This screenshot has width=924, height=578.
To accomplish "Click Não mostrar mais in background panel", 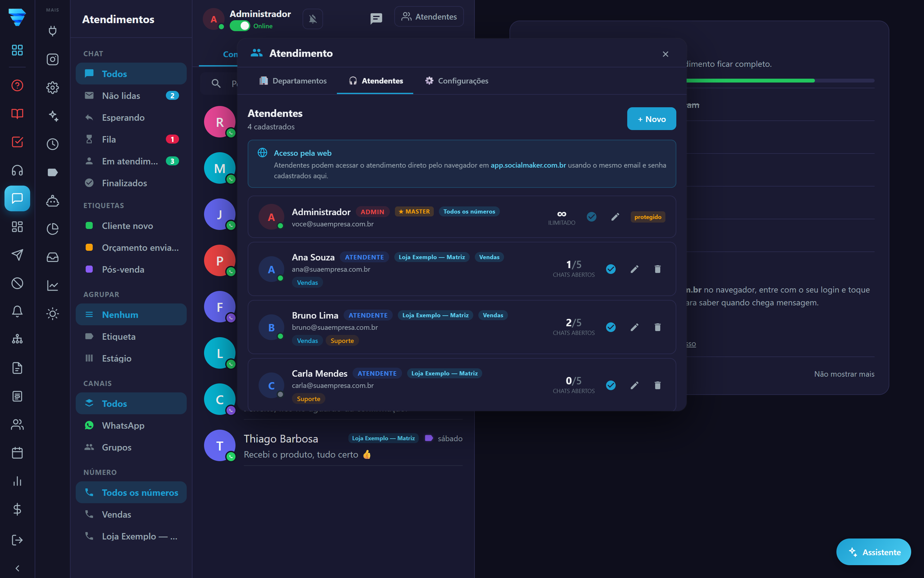I will point(844,374).
